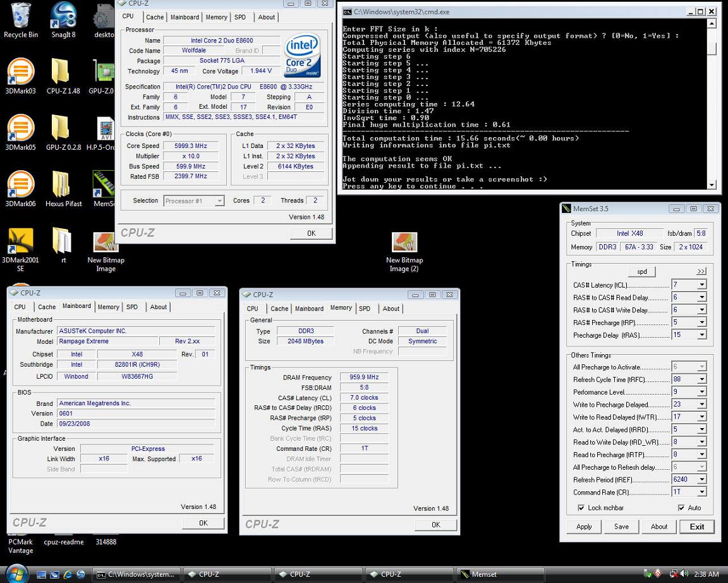Image resolution: width=728 pixels, height=583 pixels.
Task: Open the GPU-Z desktop shortcut icon
Action: pyautogui.click(x=103, y=77)
